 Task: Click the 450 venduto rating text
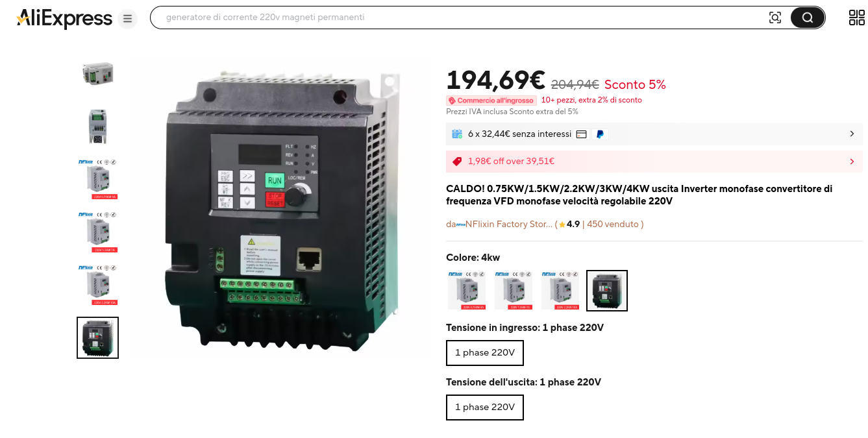[x=612, y=225]
